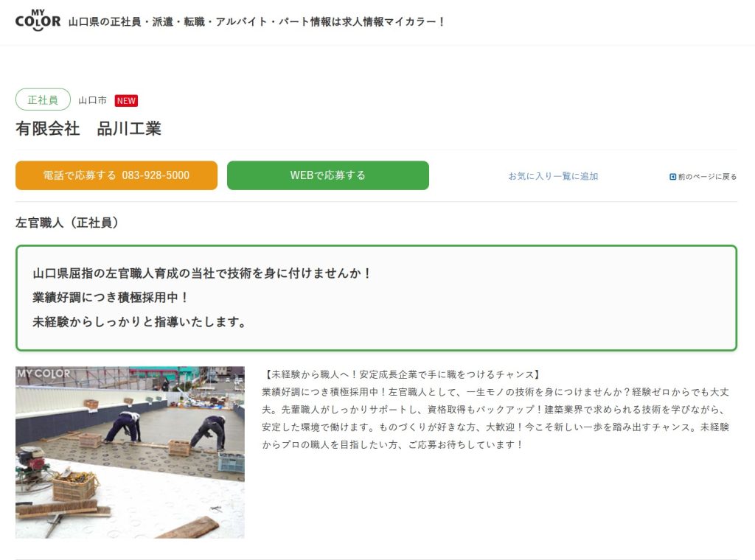Click the header tagline about 山口県の正社員 job info

pyautogui.click(x=257, y=21)
